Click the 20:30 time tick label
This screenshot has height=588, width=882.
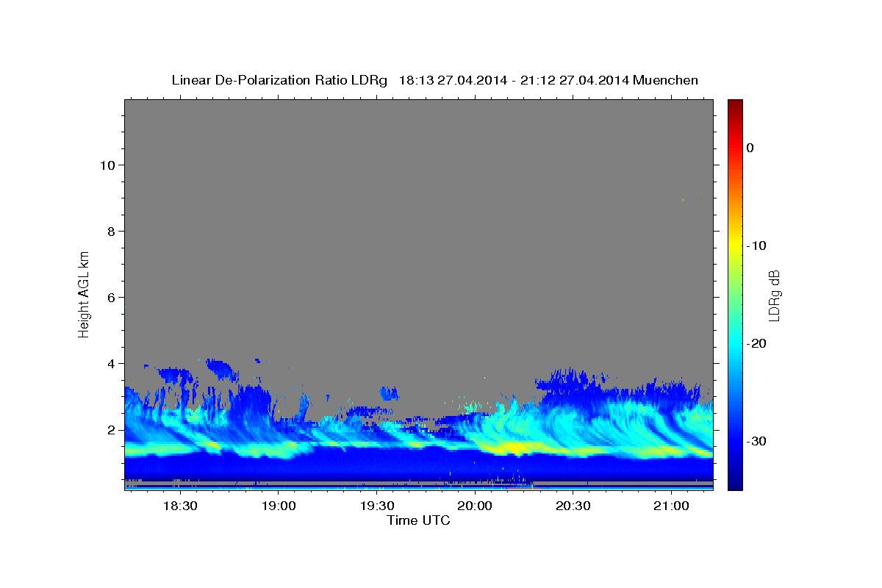click(x=573, y=506)
